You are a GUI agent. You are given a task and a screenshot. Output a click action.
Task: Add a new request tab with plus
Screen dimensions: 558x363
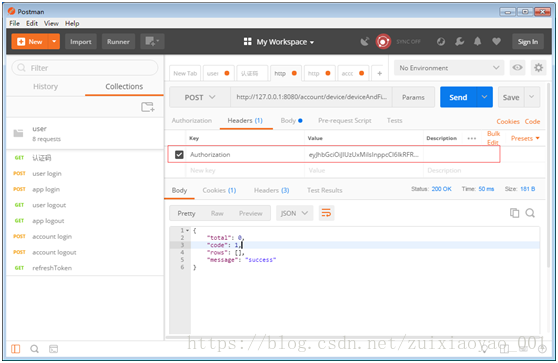click(x=379, y=73)
